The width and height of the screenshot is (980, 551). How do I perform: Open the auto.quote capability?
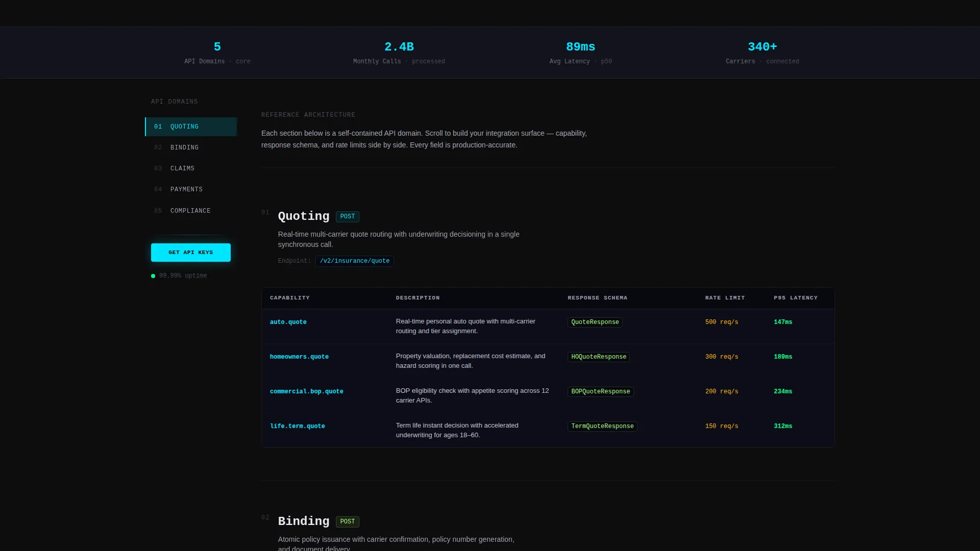pyautogui.click(x=288, y=322)
